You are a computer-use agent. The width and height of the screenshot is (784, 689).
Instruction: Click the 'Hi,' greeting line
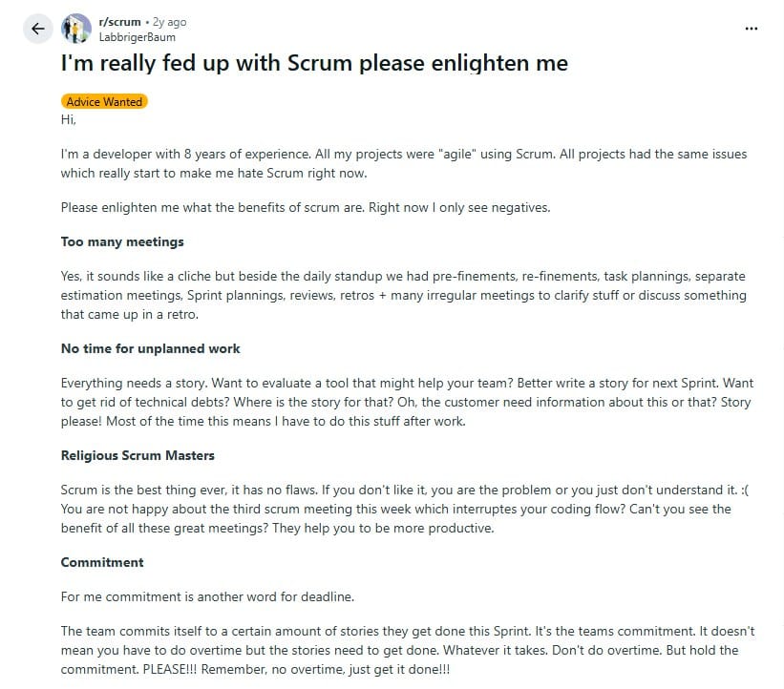[x=69, y=120]
